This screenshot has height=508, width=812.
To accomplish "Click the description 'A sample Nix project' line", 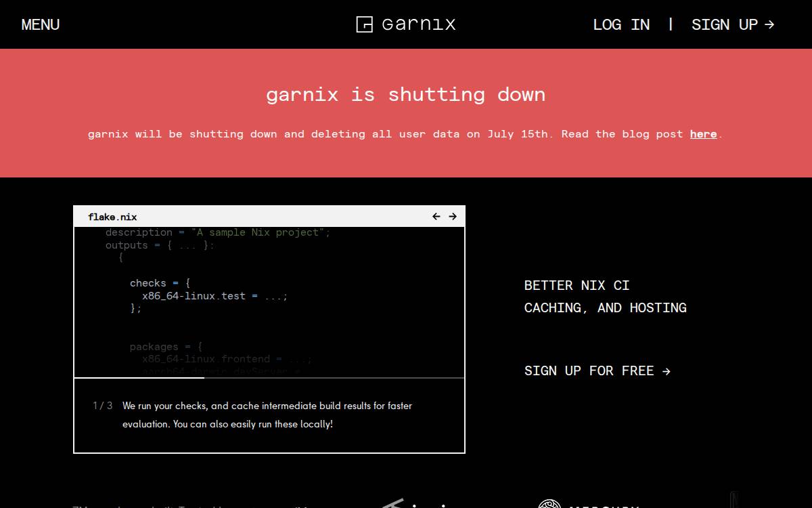I will pos(218,232).
